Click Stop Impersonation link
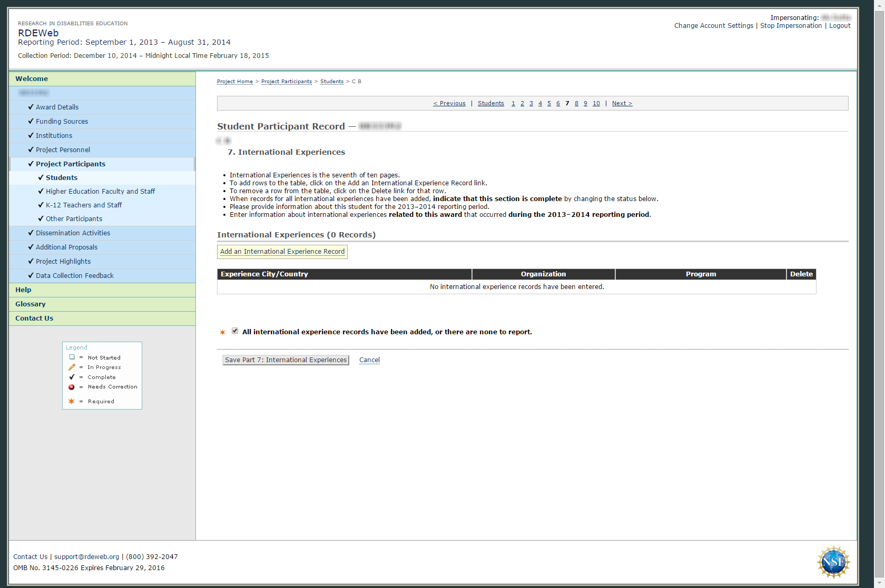The width and height of the screenshot is (885, 588). [791, 26]
